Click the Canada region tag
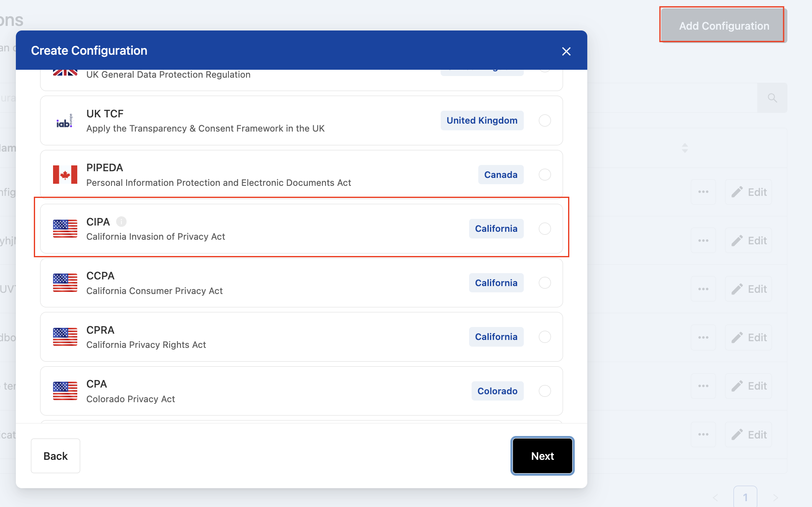The width and height of the screenshot is (812, 507). (501, 175)
